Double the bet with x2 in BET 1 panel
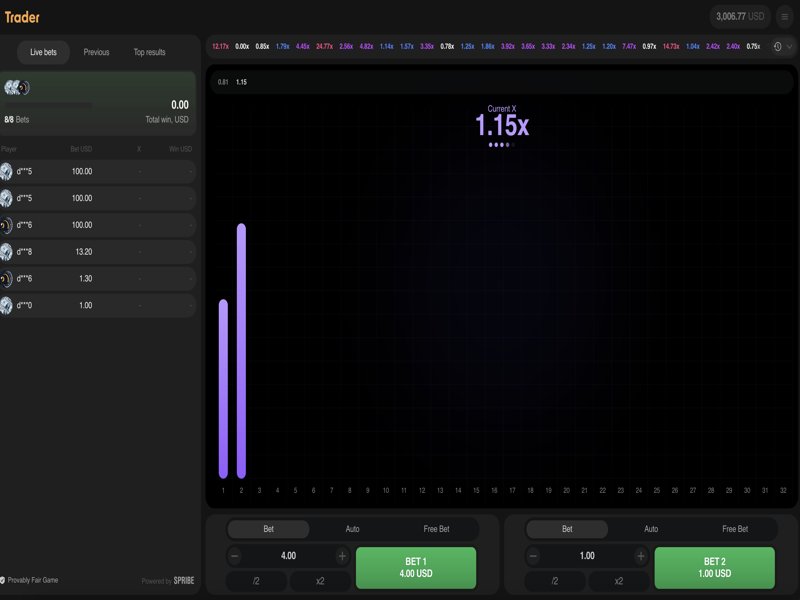Viewport: 800px width, 600px height. pyautogui.click(x=320, y=581)
